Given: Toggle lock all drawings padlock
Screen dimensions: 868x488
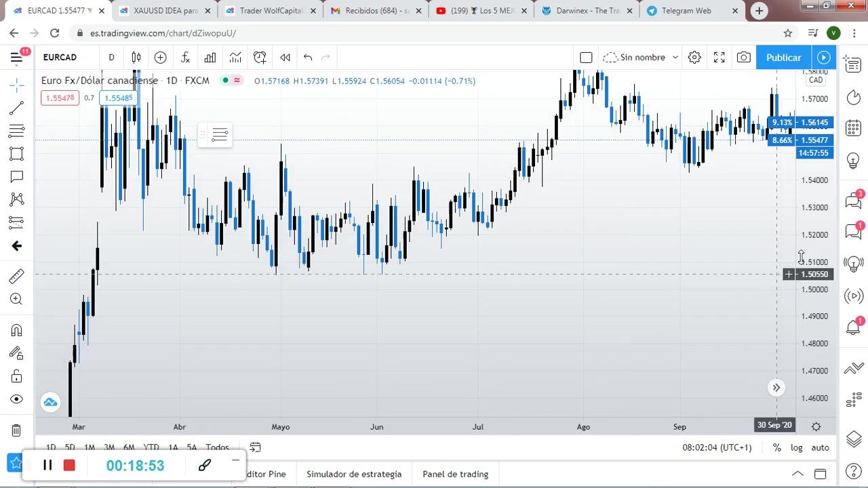Looking at the screenshot, I should (17, 376).
